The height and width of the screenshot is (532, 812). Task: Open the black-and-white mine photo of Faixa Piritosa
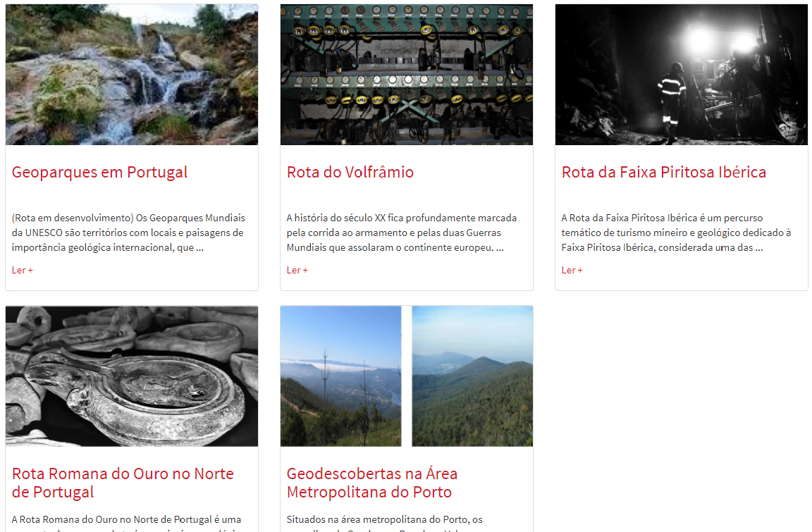pyautogui.click(x=682, y=75)
